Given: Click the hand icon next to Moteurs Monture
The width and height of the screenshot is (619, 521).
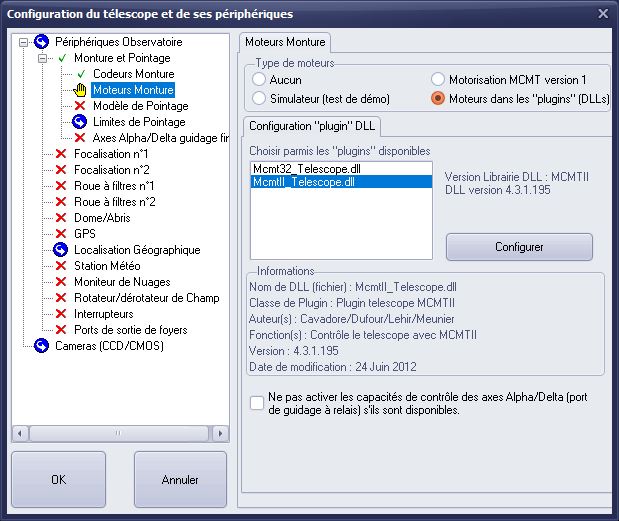Looking at the screenshot, I should click(x=81, y=90).
